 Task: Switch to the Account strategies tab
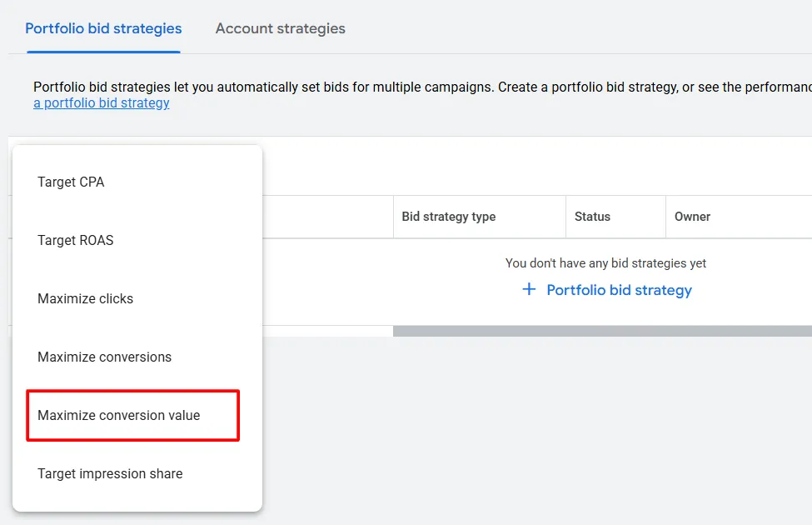click(280, 28)
